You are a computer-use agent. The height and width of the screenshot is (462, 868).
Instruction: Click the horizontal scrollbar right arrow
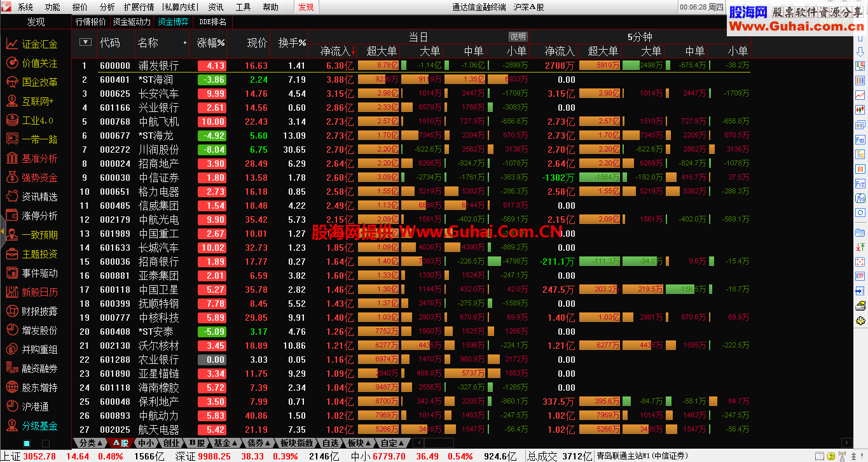pyautogui.click(x=846, y=443)
